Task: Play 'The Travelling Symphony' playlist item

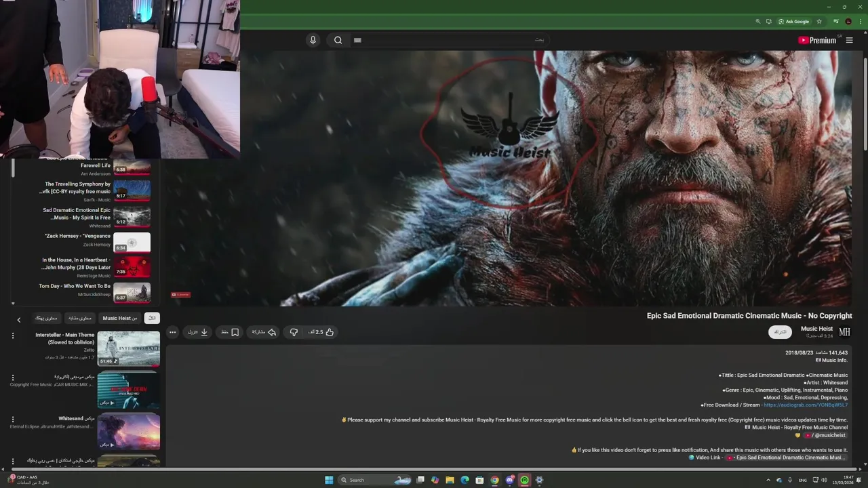Action: tap(85, 191)
